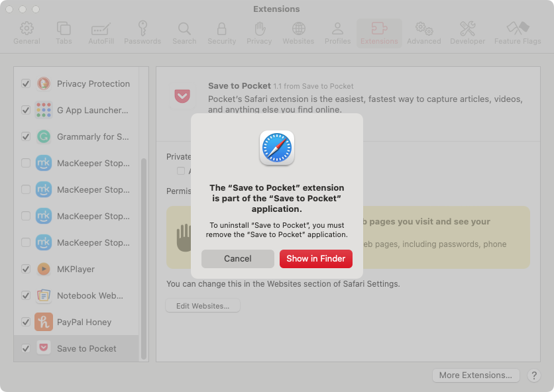Click the Show in Finder button

[x=316, y=259]
